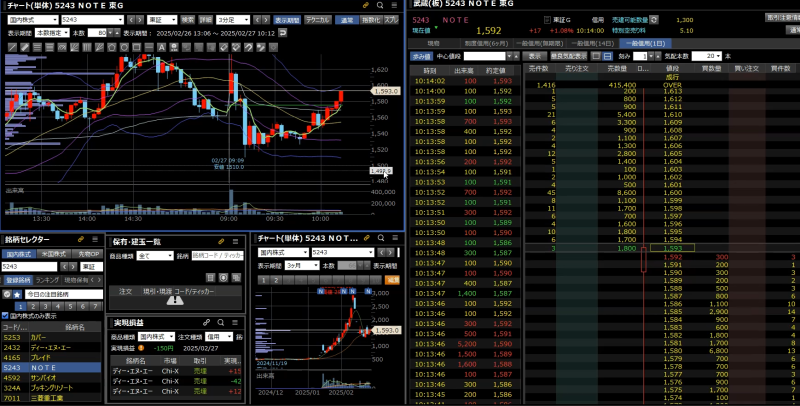Image resolution: width=800 pixels, height=406 pixels.
Task: Open 3ヶ月 period dropdown in small chart
Action: tap(302, 266)
